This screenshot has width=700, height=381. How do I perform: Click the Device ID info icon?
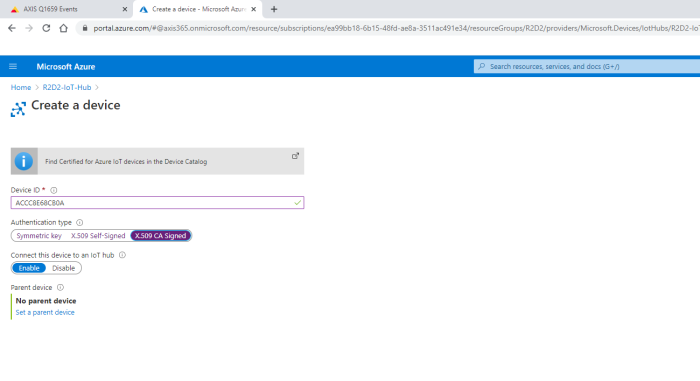(54, 190)
